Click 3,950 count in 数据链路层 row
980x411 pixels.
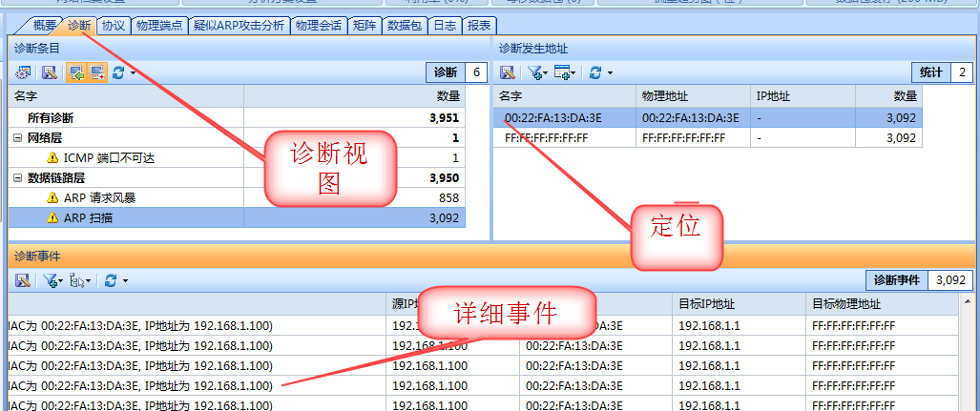(445, 178)
